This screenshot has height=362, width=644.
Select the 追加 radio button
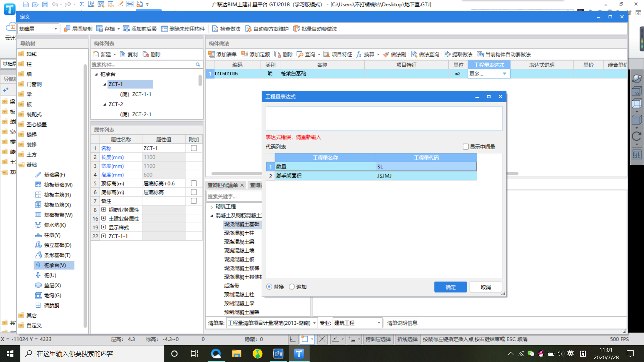click(292, 287)
